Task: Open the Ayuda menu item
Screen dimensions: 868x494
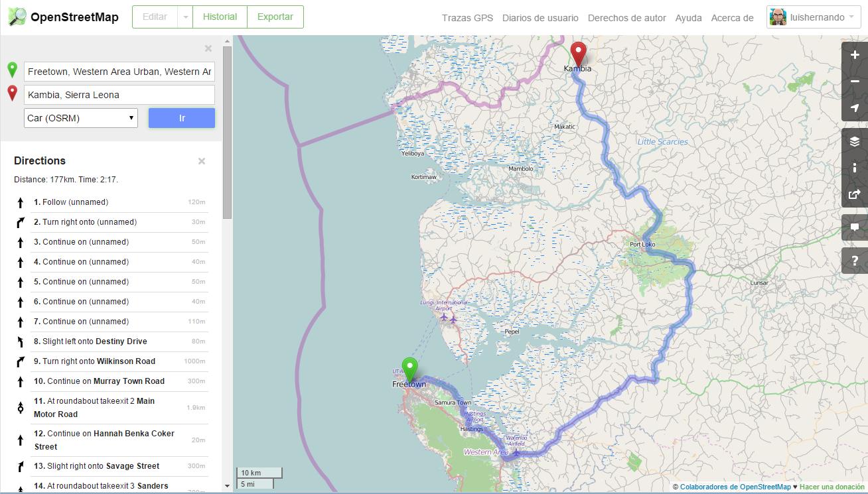Action: tap(688, 18)
